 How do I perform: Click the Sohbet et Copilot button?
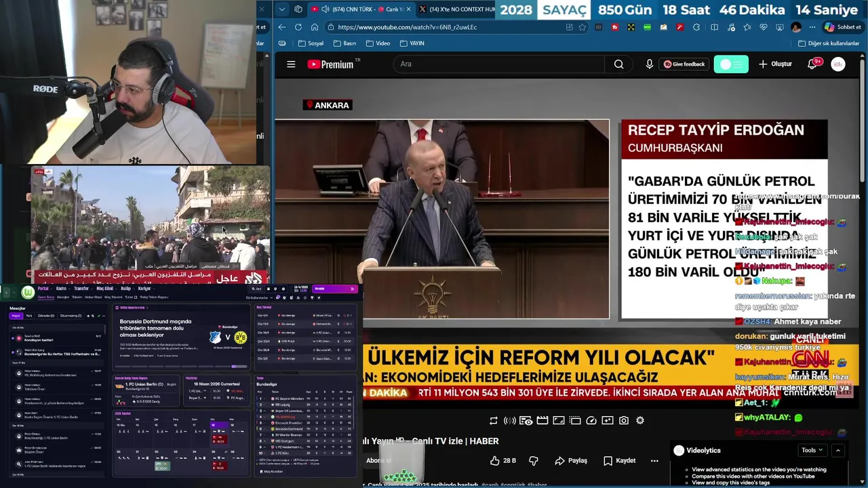[x=842, y=27]
